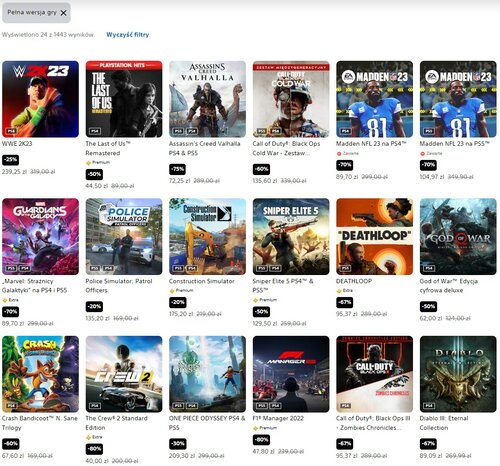Open Construction Simulator cover thumbnail
500x466 pixels.
[x=207, y=237]
